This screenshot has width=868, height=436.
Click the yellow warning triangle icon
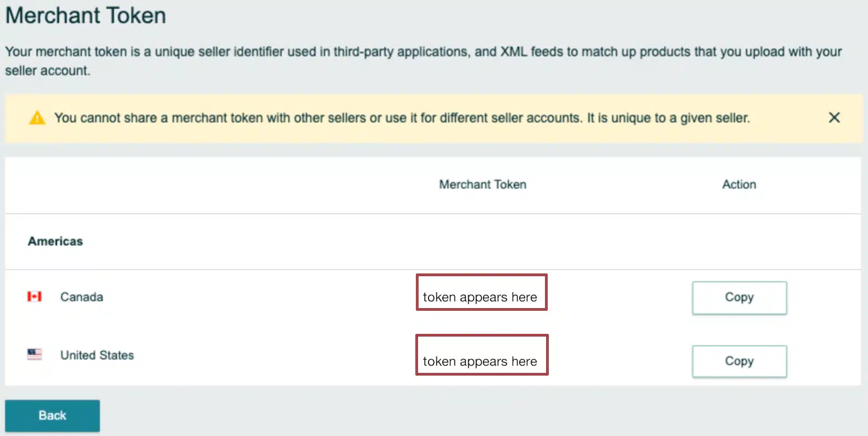pyautogui.click(x=37, y=118)
